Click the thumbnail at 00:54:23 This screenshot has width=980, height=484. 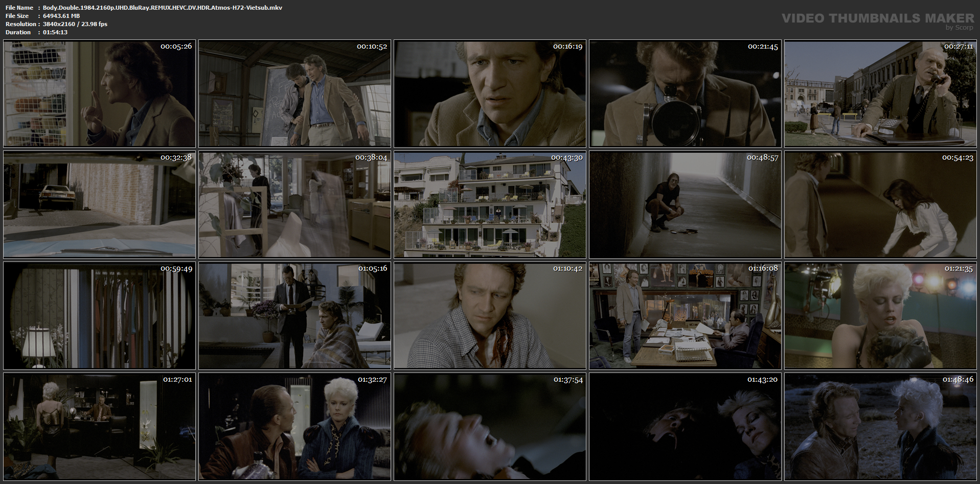(880, 205)
